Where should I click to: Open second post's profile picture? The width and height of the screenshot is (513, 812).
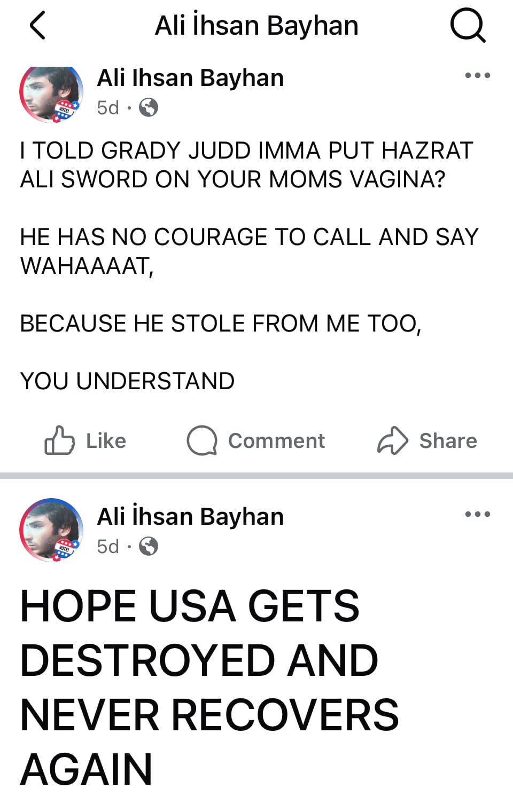tap(51, 530)
